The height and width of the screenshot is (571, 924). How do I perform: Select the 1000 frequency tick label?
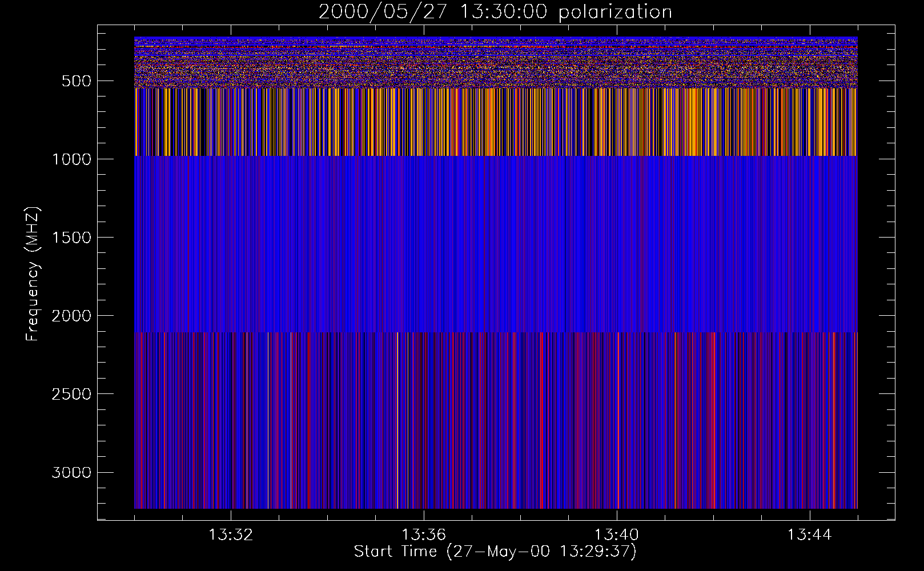71,159
